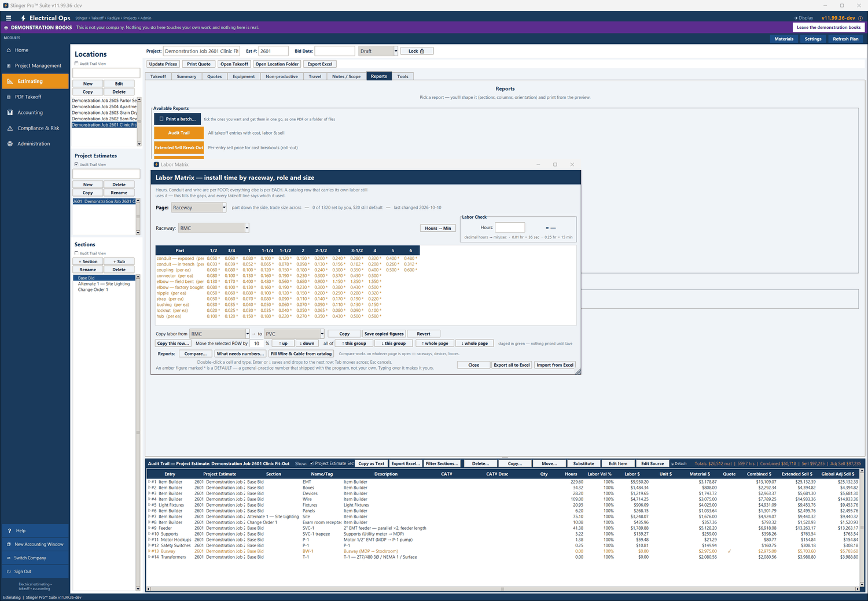This screenshot has height=601, width=868.
Task: Tick Audit Trail View under Sections
Action: click(x=76, y=253)
